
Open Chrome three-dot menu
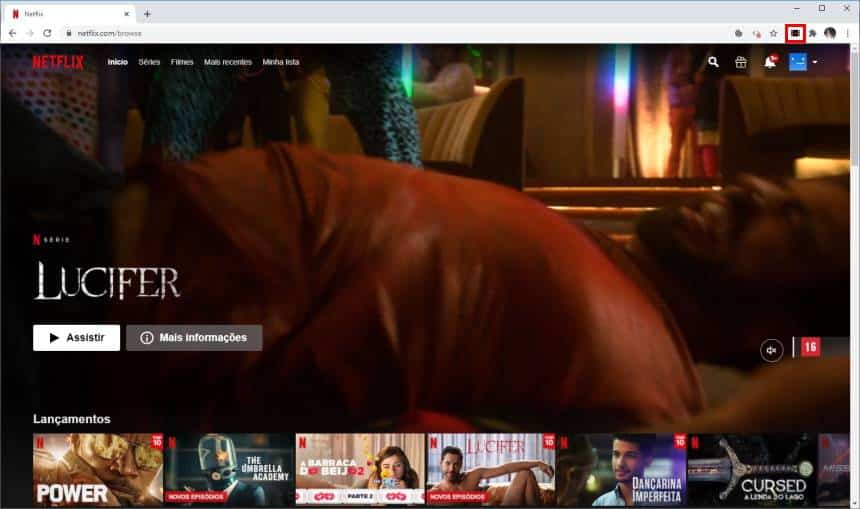(x=848, y=33)
